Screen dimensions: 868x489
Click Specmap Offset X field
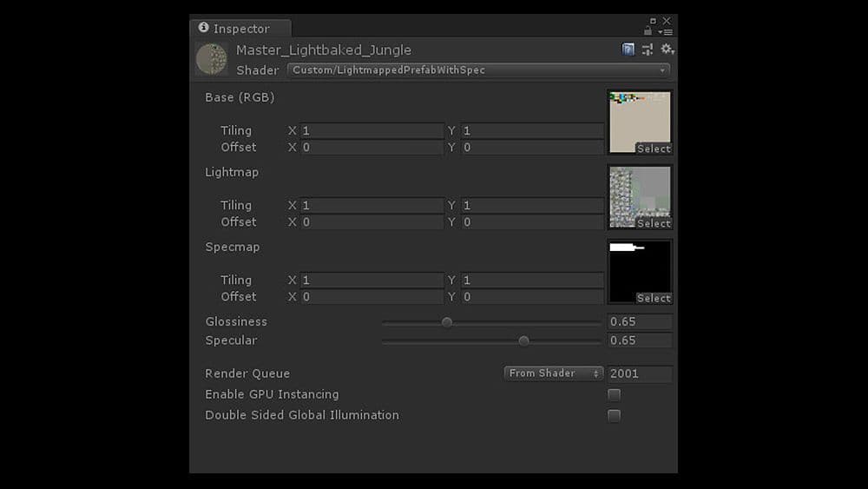click(372, 297)
